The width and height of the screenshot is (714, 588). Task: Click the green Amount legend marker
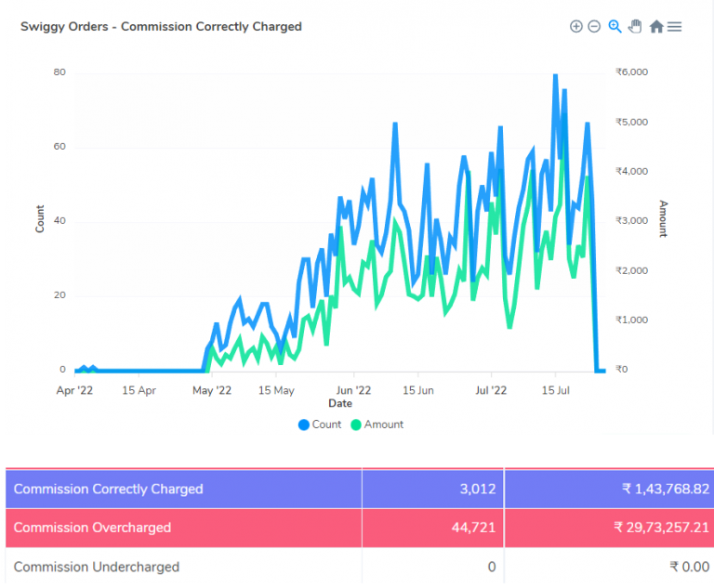click(x=356, y=425)
